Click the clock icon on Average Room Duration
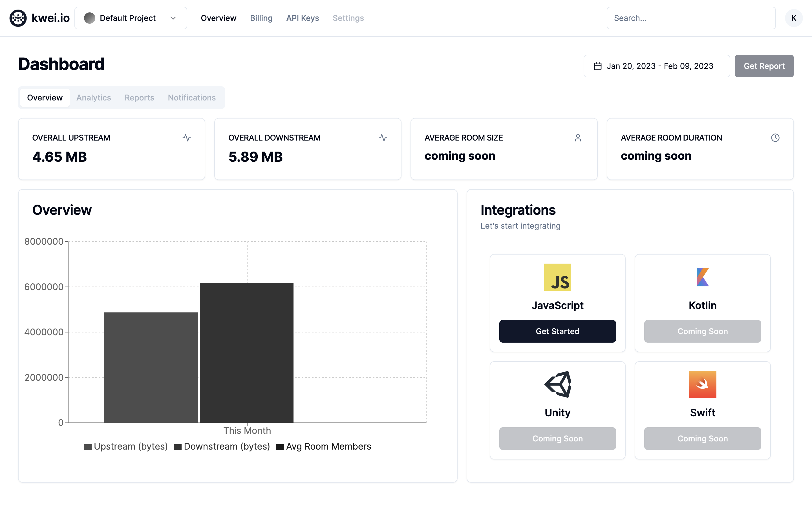 pos(775,138)
